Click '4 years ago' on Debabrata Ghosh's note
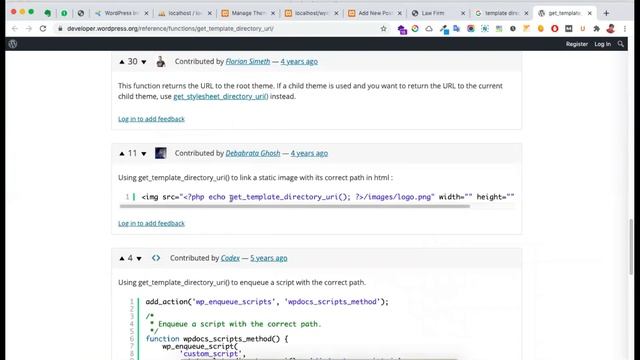Viewport: 640px width, 360px height. pyautogui.click(x=309, y=153)
